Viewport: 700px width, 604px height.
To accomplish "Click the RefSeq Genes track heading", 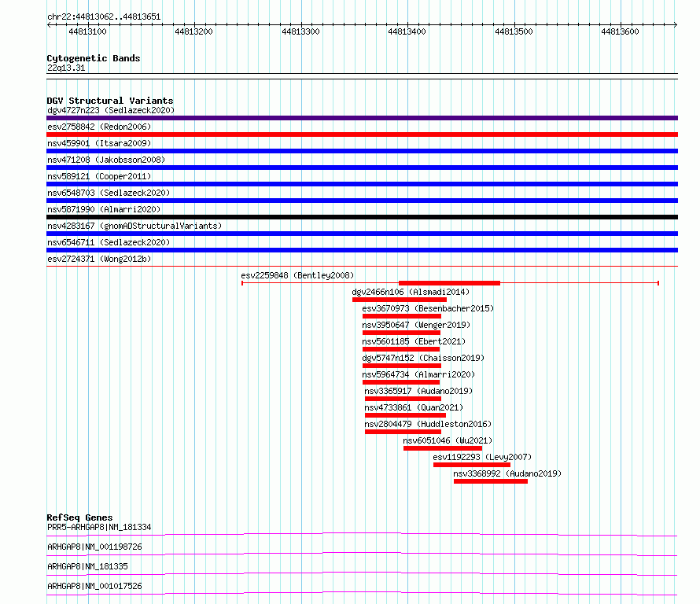I will pyautogui.click(x=79, y=517).
